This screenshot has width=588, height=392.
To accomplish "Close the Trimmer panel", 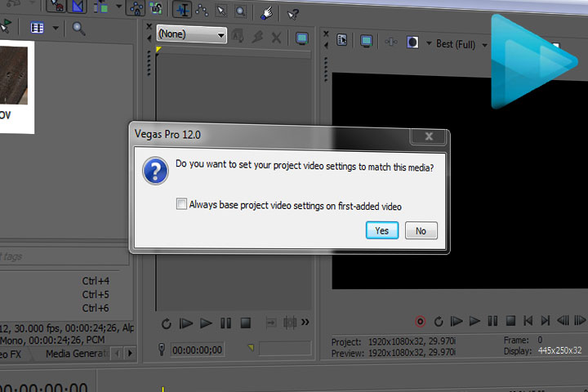I will (x=149, y=26).
